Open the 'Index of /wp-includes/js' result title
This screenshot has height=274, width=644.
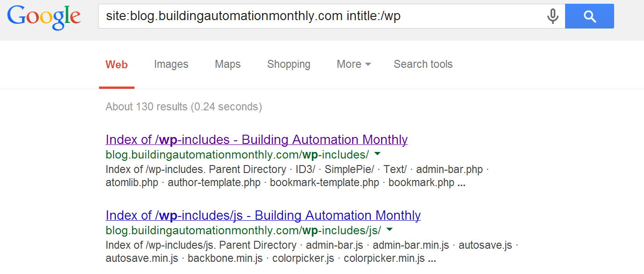click(x=263, y=215)
